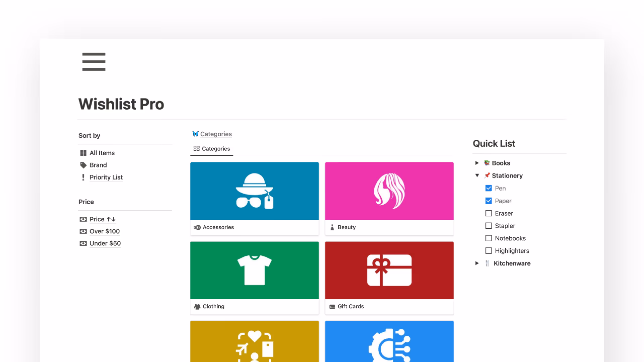Select the Categories gallery view tab
This screenshot has height=362, width=644.
pos(212,149)
